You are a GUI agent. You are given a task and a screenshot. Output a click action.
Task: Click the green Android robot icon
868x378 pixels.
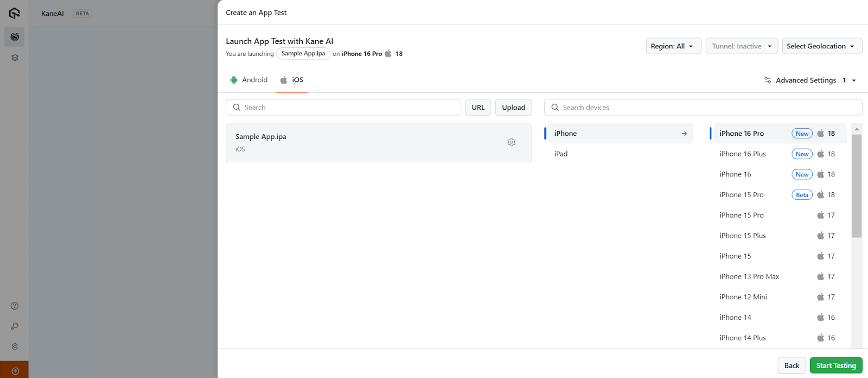[234, 80]
